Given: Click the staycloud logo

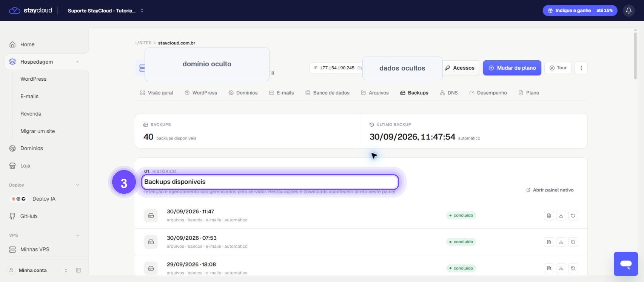Looking at the screenshot, I should (31, 11).
